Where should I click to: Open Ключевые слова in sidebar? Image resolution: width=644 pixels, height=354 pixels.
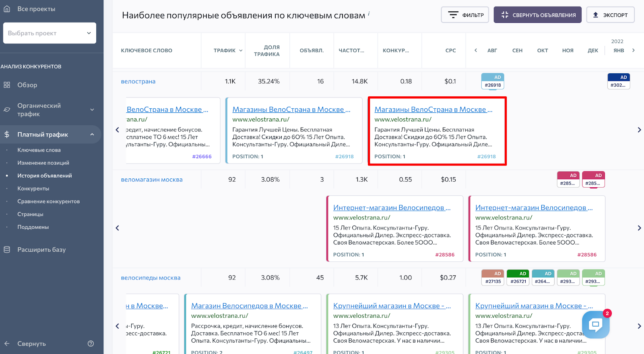39,150
